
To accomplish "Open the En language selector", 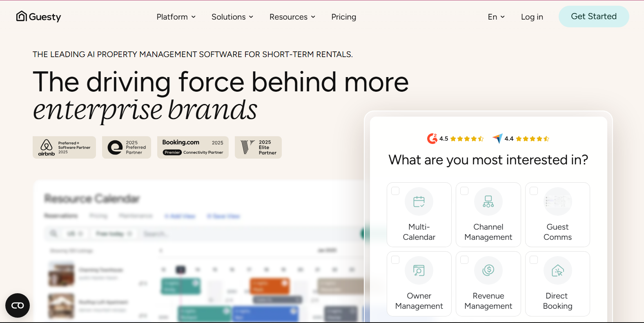I will (496, 17).
